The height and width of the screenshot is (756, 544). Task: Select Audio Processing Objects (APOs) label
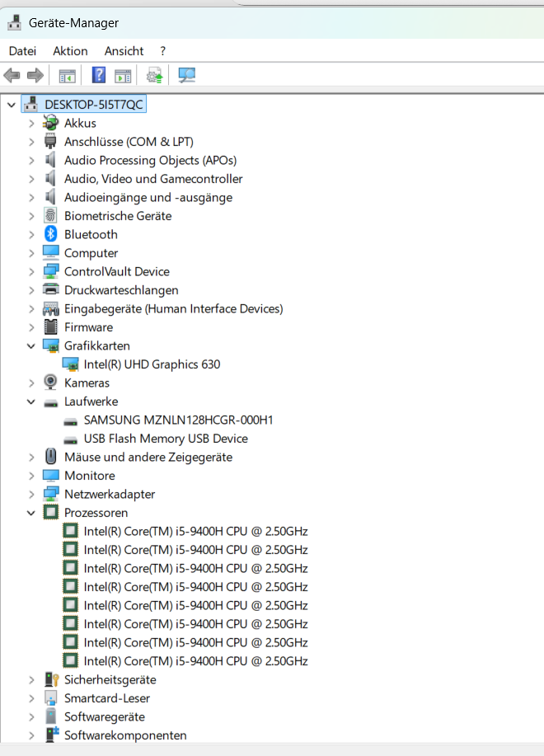pyautogui.click(x=150, y=160)
